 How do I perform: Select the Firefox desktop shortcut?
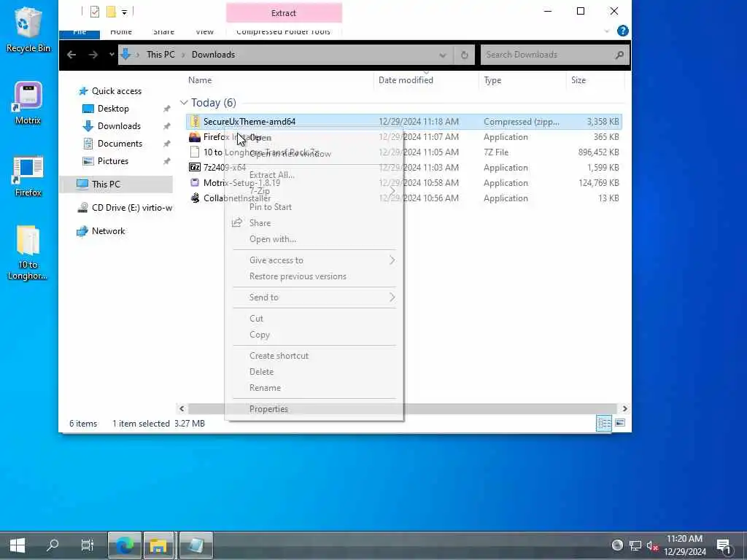coord(28,176)
